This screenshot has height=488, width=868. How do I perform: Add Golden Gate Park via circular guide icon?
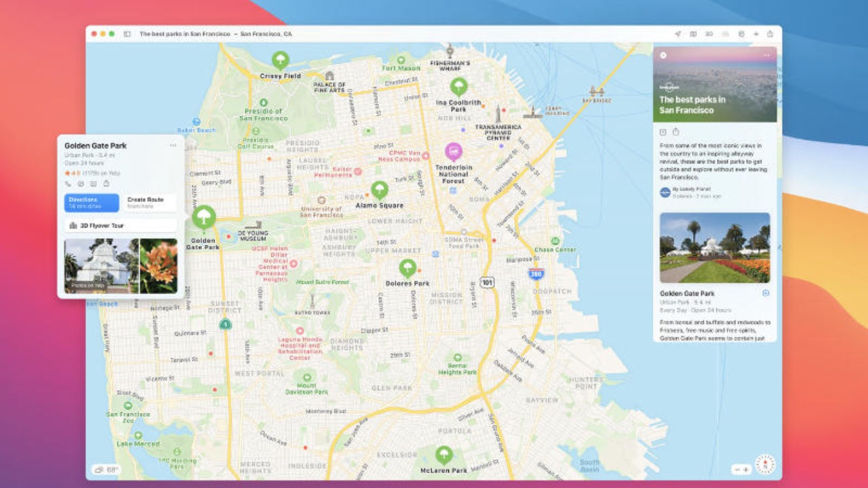coord(766,293)
